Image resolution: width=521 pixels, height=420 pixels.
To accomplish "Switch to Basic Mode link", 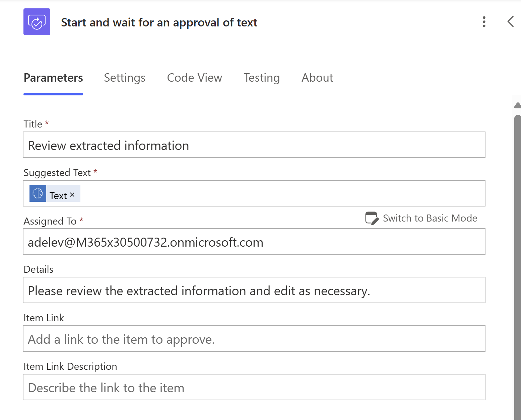I will coord(430,218).
